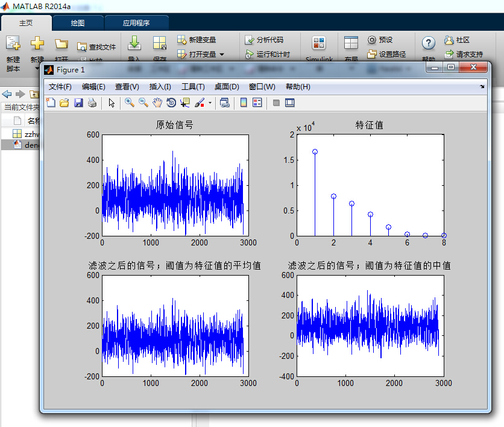Click the question mark help icon in ribbon
Screen dimensions: 504x427
coord(429,43)
